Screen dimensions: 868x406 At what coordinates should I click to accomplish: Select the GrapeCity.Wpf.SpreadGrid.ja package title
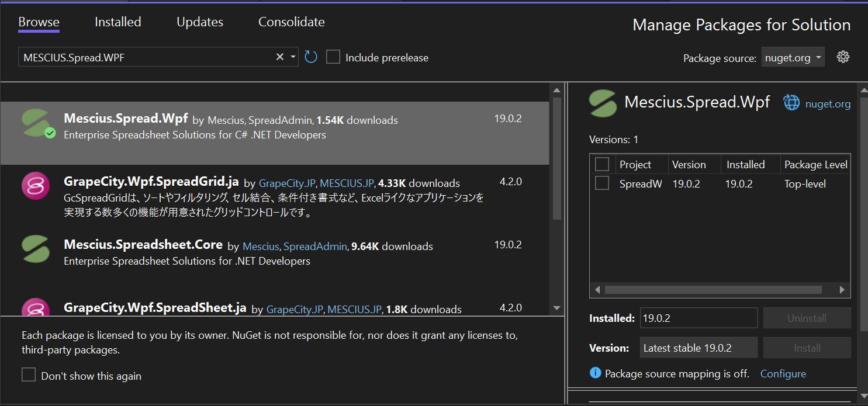(151, 182)
